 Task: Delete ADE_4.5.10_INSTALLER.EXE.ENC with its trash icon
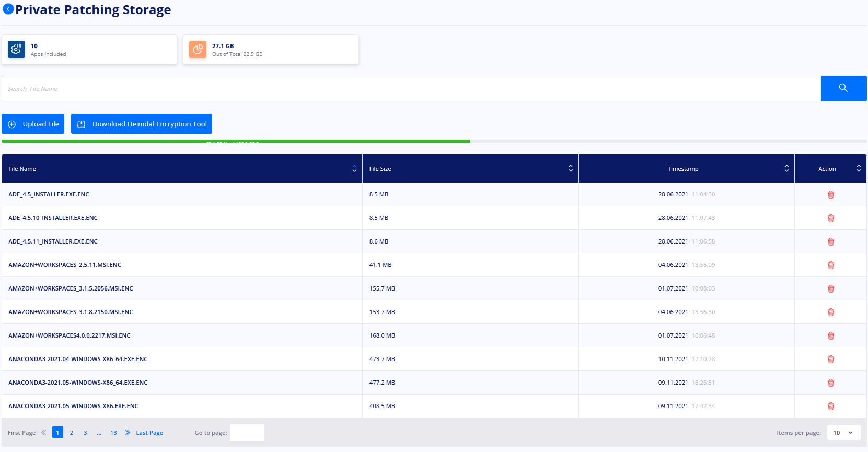[831, 218]
